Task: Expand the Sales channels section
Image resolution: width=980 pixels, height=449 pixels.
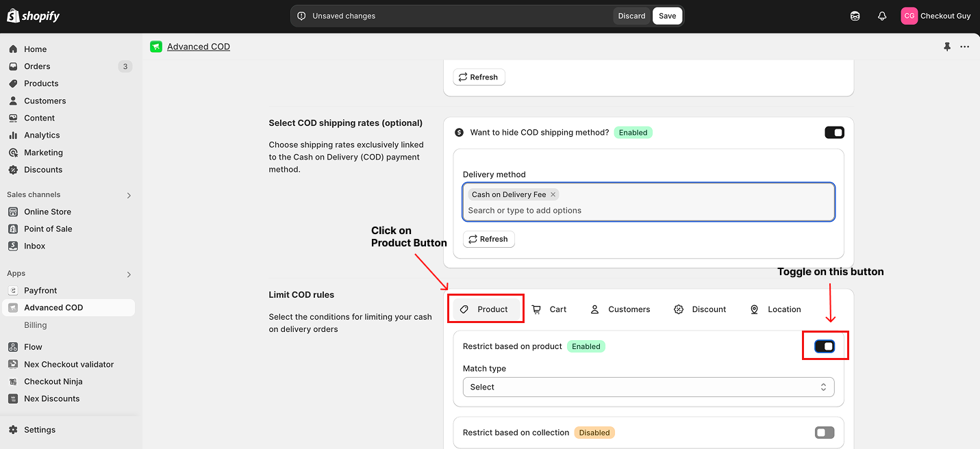Action: 129,195
